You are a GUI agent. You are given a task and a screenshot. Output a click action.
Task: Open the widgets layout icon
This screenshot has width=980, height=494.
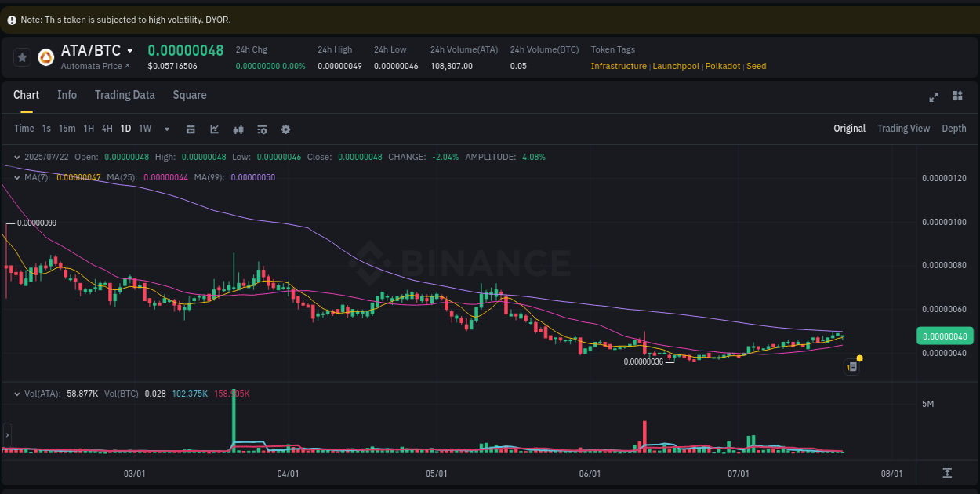coord(957,96)
